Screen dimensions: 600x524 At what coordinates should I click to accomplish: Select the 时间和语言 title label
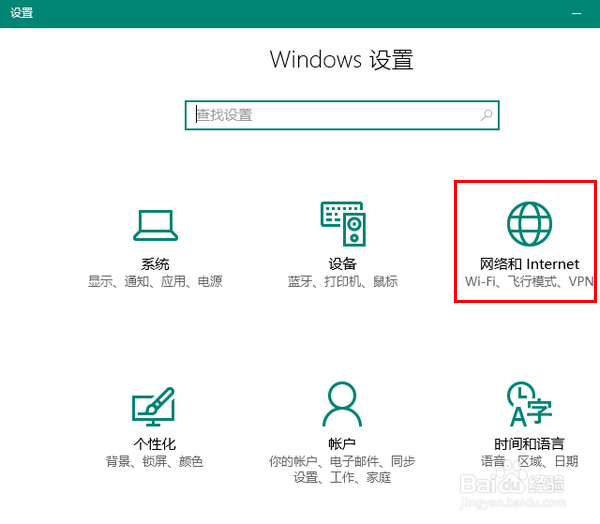(529, 444)
